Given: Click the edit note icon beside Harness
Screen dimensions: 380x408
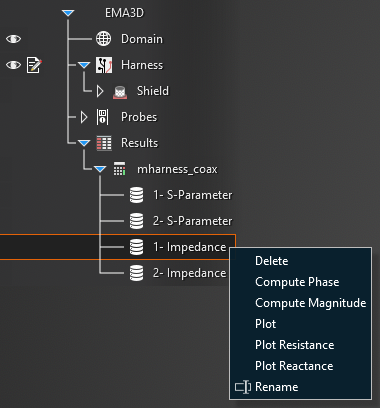Looking at the screenshot, I should pyautogui.click(x=34, y=65).
